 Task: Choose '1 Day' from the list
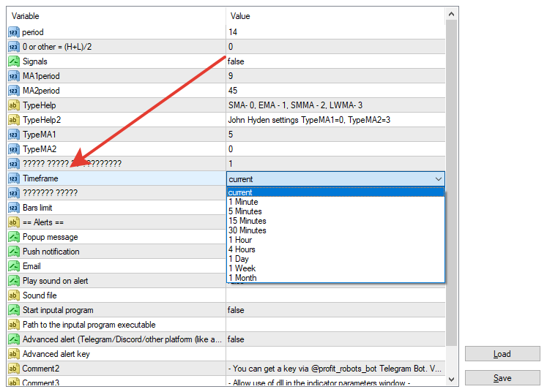[335, 259]
